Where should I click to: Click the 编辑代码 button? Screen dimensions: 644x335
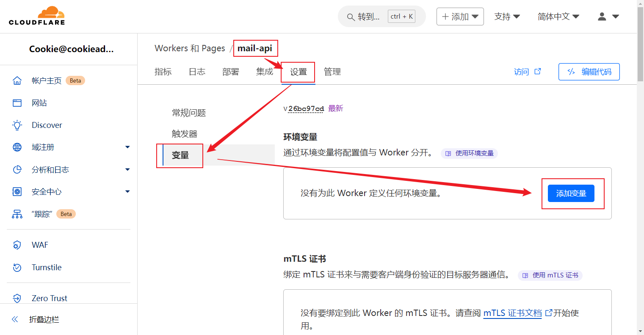tap(589, 72)
